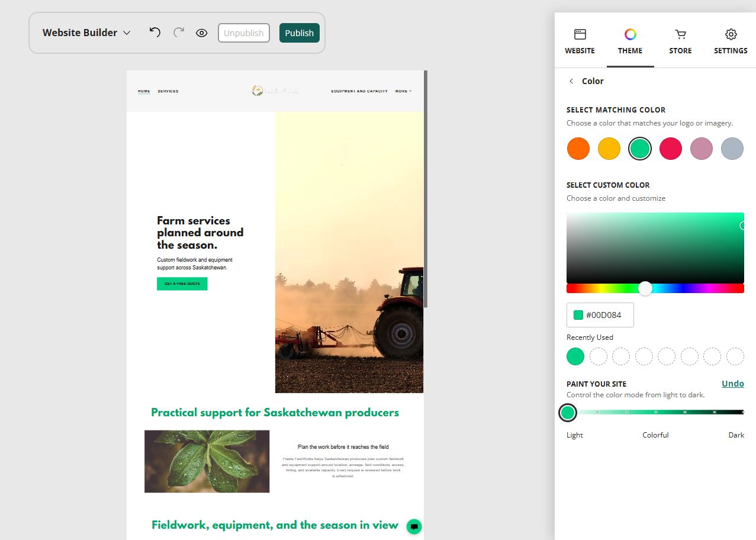
Task: Toggle the preview eye icon
Action: pyautogui.click(x=202, y=33)
